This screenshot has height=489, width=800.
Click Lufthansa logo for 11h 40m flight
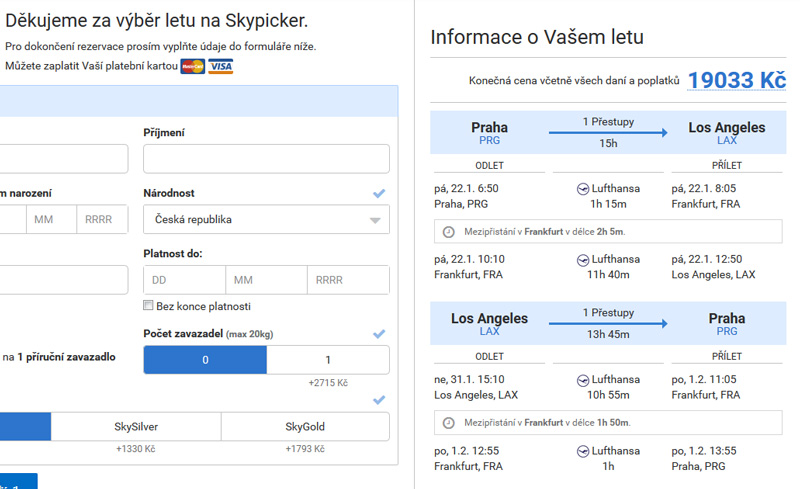point(583,260)
